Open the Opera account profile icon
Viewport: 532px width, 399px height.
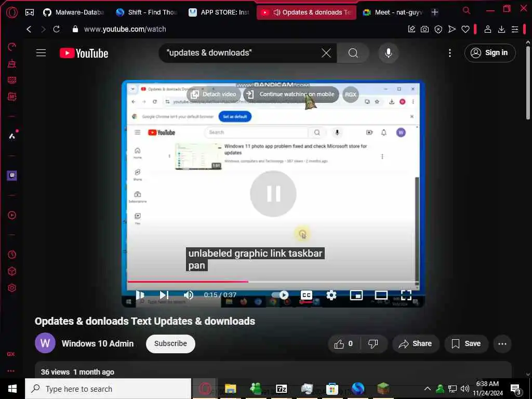488,29
